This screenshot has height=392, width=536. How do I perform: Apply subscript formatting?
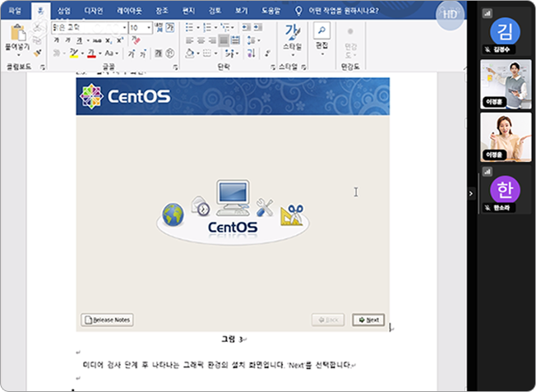tap(108, 40)
